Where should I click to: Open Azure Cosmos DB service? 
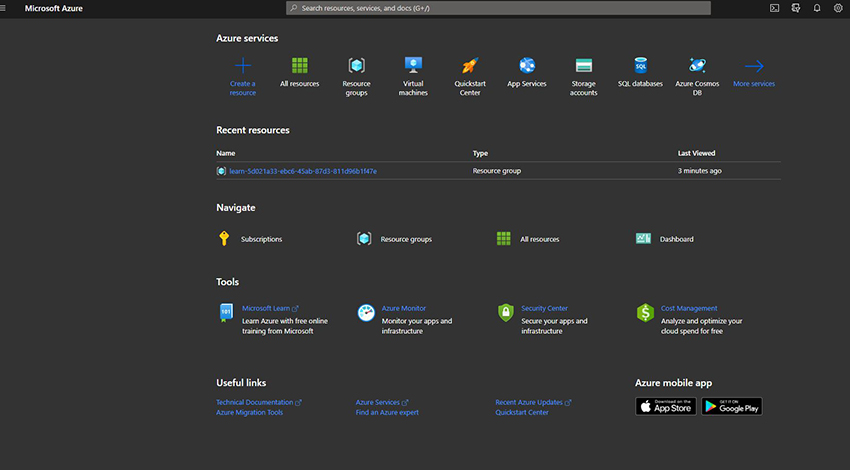pos(697,66)
